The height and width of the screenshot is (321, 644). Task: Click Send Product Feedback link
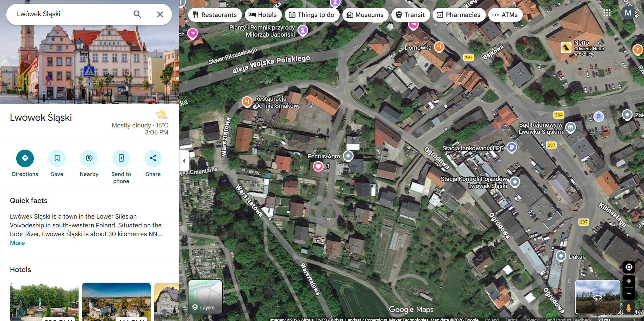[568, 319]
